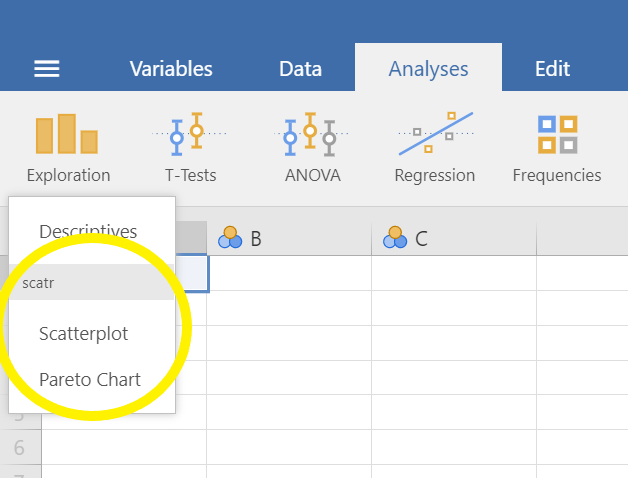Select column C header
This screenshot has height=478, width=628.
tap(454, 238)
